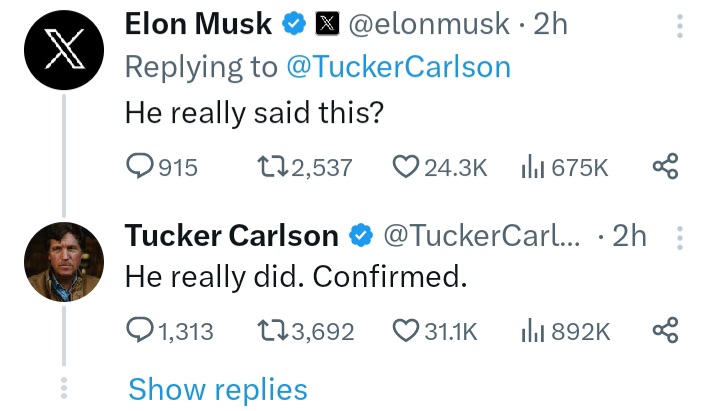Share the "He really did. Confirmed." tweet
This screenshot has height=411, width=720.
coord(665,330)
